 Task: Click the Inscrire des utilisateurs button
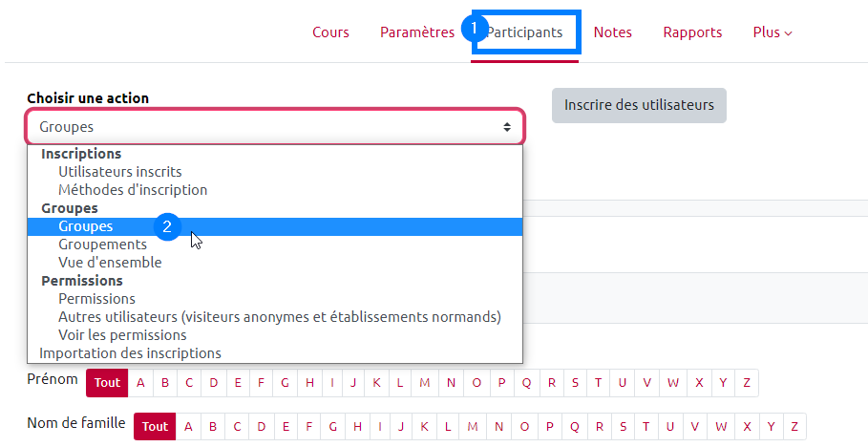[639, 105]
